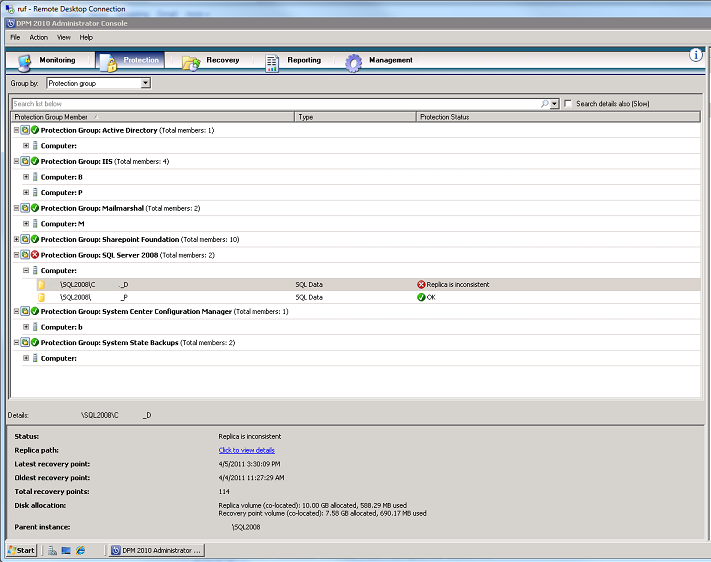Collapse the IIS protection group

tap(16, 161)
